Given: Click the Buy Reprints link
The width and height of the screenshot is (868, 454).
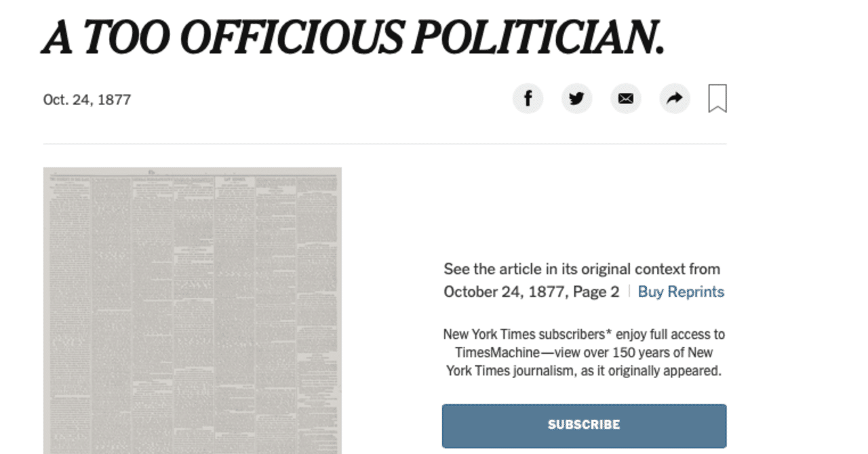Looking at the screenshot, I should (681, 291).
